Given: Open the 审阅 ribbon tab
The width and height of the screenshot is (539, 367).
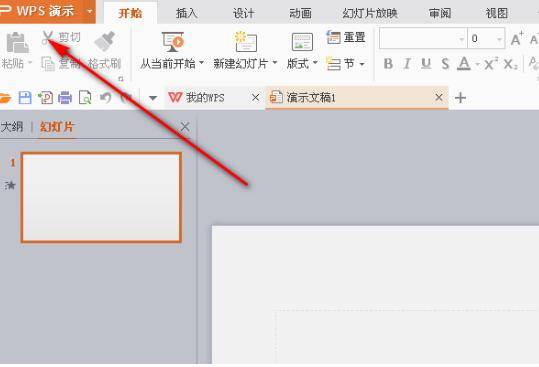Looking at the screenshot, I should tap(440, 13).
